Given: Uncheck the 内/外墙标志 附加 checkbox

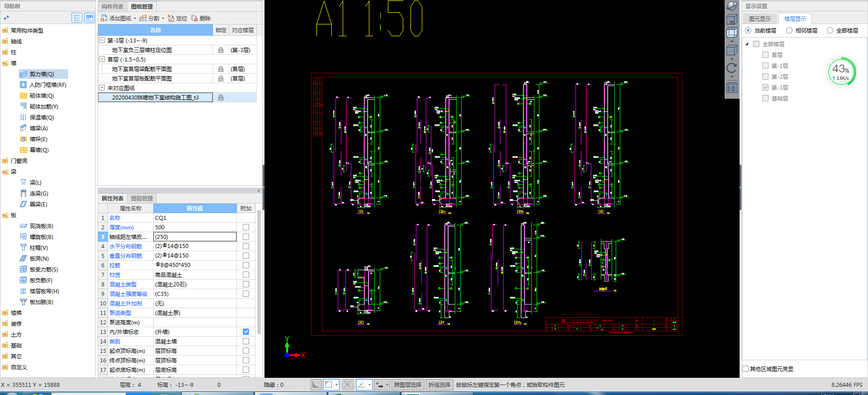Looking at the screenshot, I should [x=246, y=332].
